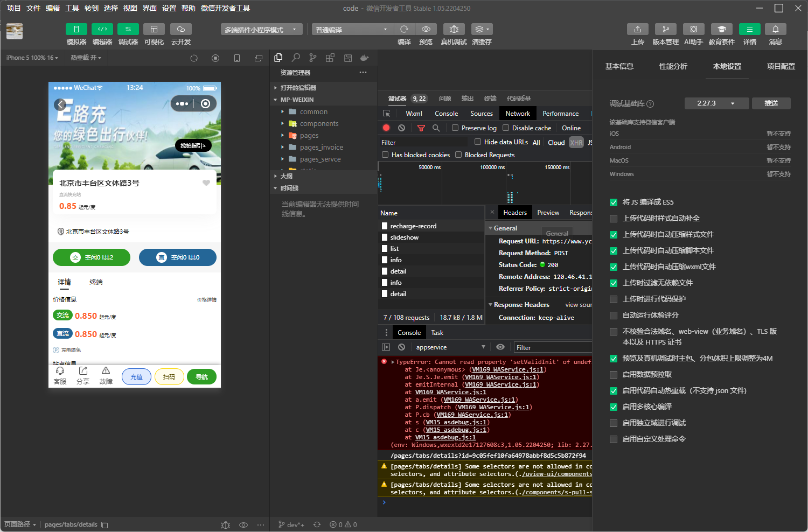Switch to the Sources tab
Image resolution: width=808 pixels, height=532 pixels.
tap(482, 114)
